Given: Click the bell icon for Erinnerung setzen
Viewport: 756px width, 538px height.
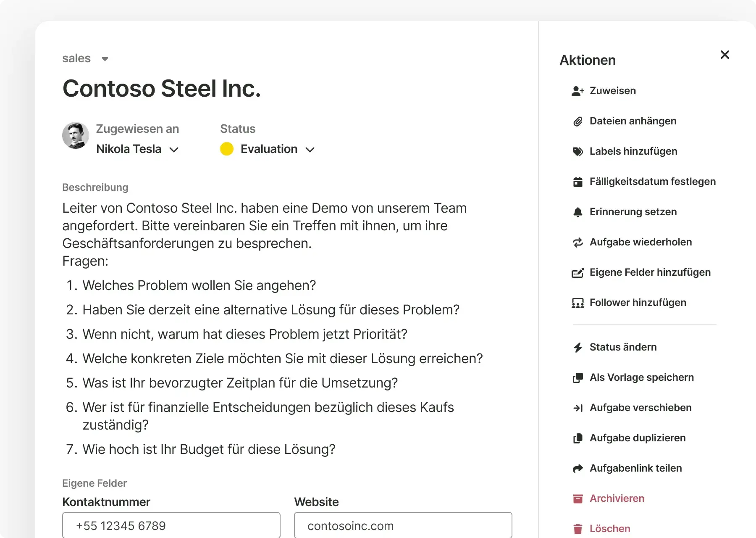Looking at the screenshot, I should coord(578,212).
